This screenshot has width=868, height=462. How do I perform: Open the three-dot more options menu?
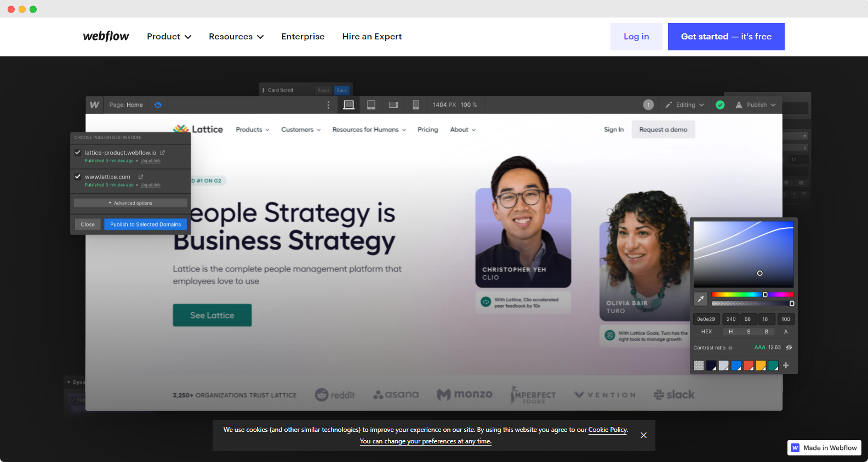tap(328, 105)
